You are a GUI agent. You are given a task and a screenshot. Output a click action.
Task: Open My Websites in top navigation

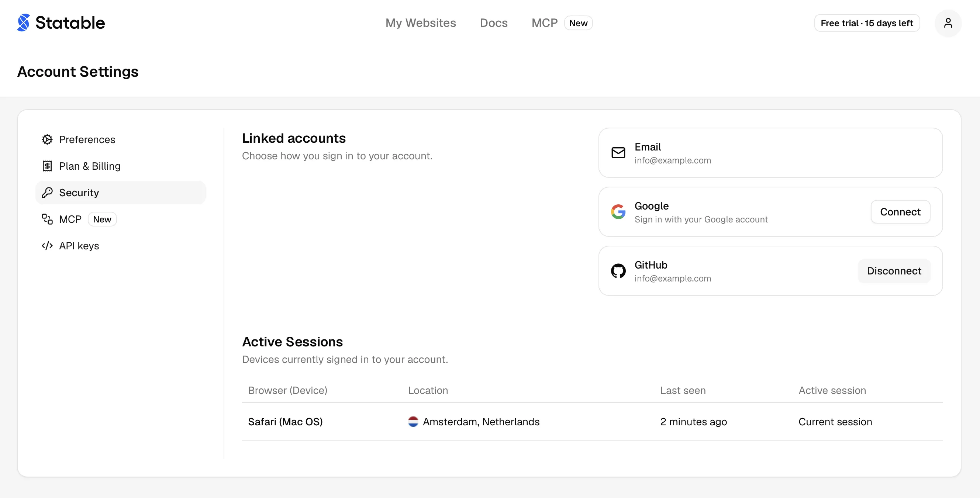(x=420, y=23)
